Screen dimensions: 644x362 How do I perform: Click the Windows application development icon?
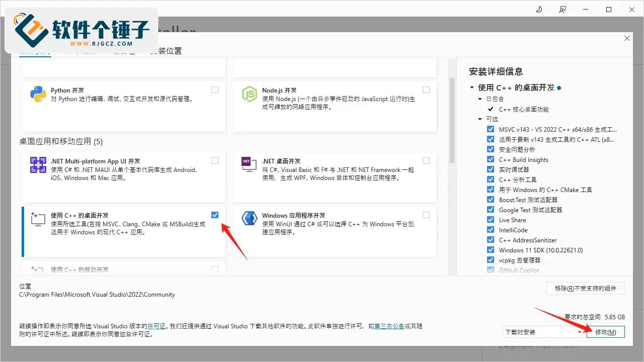(250, 219)
